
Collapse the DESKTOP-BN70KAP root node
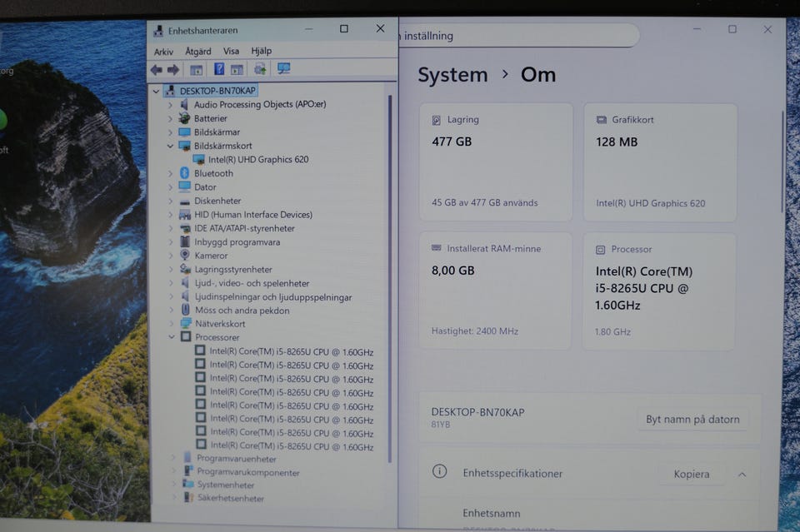[156, 92]
